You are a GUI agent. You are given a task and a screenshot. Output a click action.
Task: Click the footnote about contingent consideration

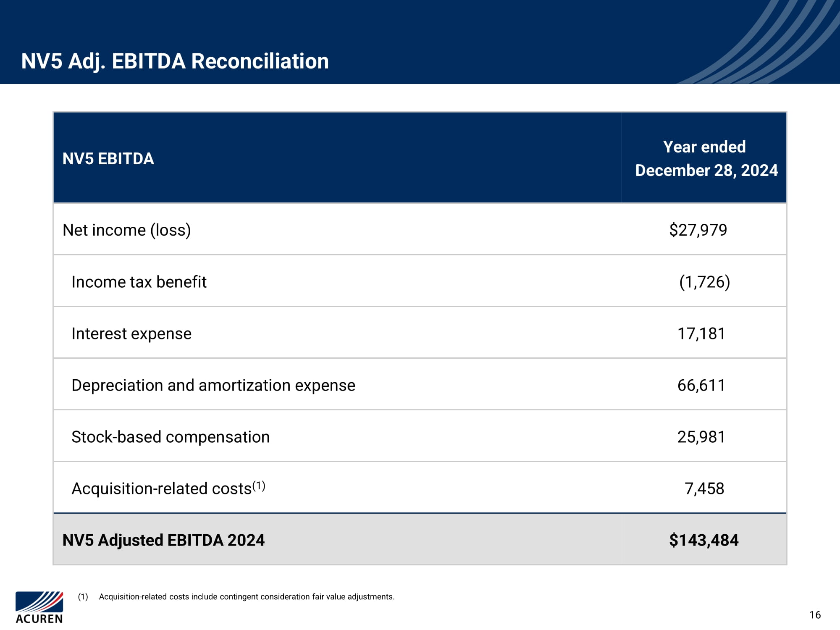[x=247, y=597]
